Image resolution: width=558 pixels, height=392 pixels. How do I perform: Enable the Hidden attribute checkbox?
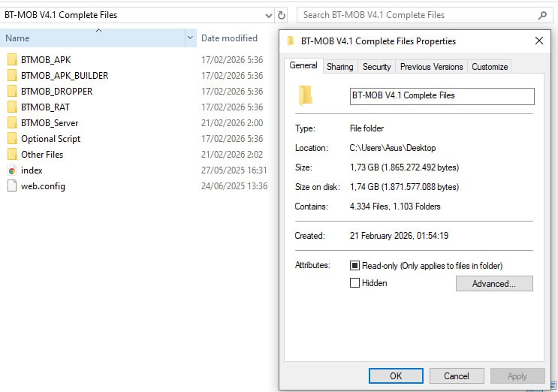click(355, 283)
